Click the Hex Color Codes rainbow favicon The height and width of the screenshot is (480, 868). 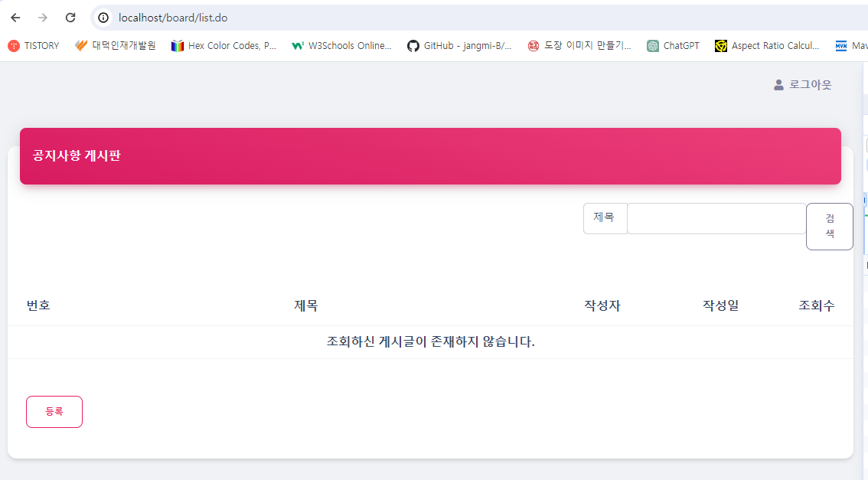tap(177, 46)
